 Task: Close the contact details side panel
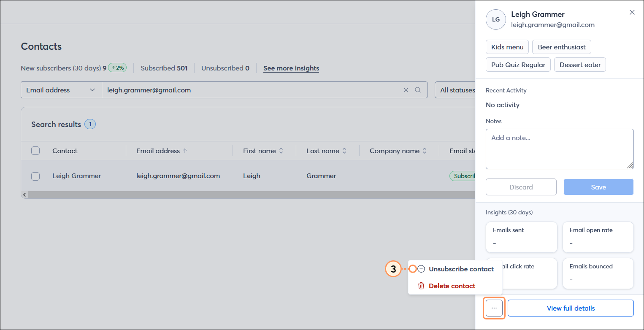[632, 12]
